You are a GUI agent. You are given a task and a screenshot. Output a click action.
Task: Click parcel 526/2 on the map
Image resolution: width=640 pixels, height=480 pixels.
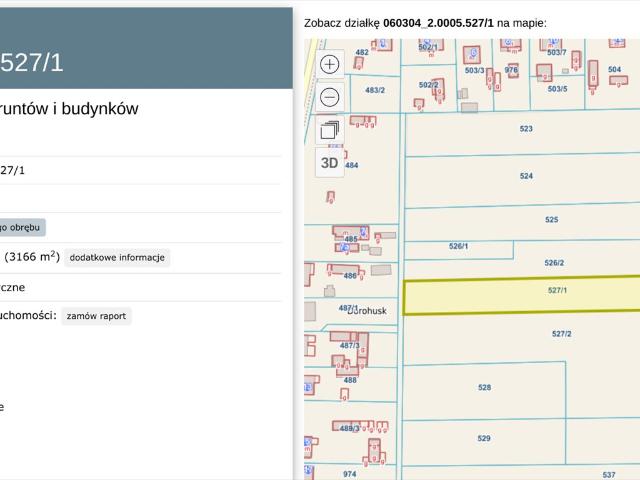(x=554, y=263)
